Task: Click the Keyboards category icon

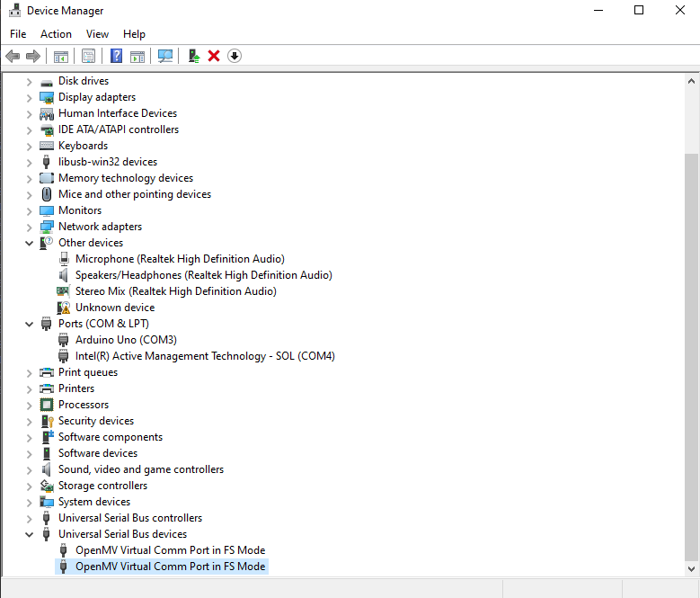Action: (x=47, y=146)
